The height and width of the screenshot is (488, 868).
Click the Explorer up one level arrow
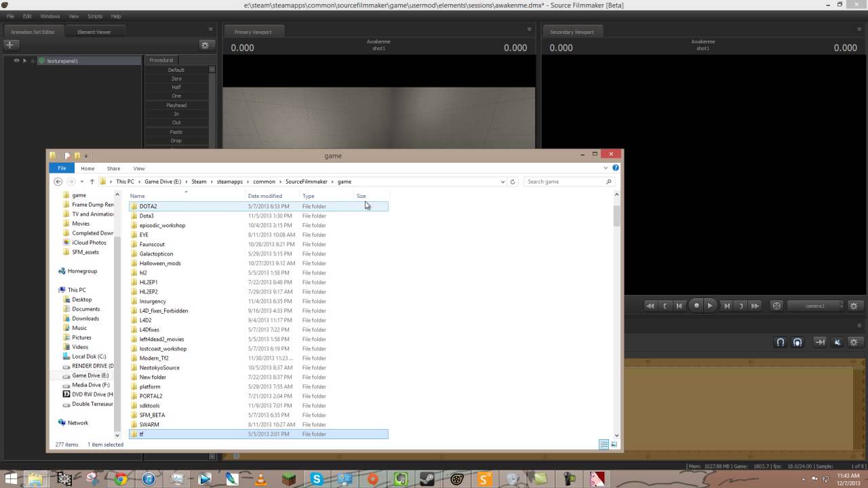(x=92, y=182)
